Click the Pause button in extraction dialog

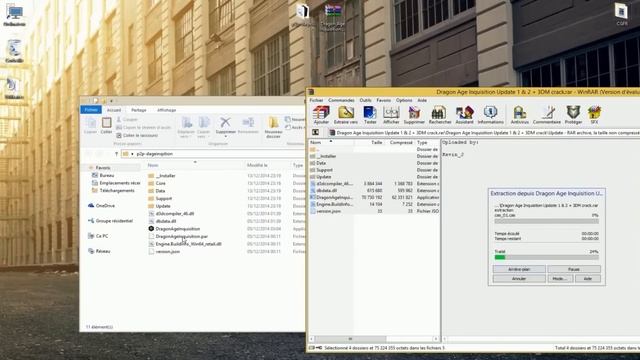(574, 269)
